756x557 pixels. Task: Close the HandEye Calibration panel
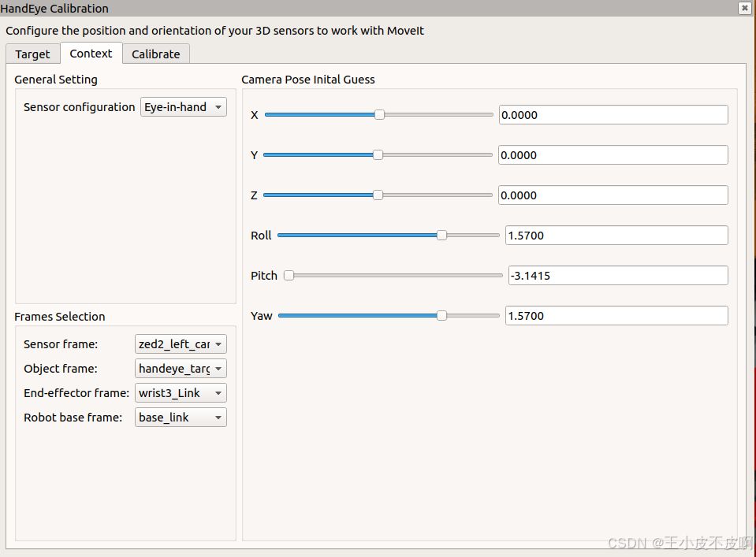pos(744,8)
